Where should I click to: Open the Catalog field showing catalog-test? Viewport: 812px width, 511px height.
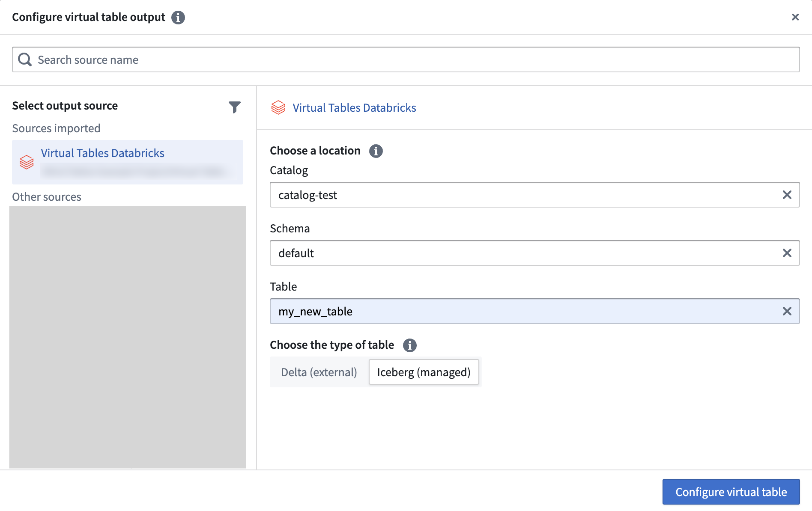[x=534, y=195]
